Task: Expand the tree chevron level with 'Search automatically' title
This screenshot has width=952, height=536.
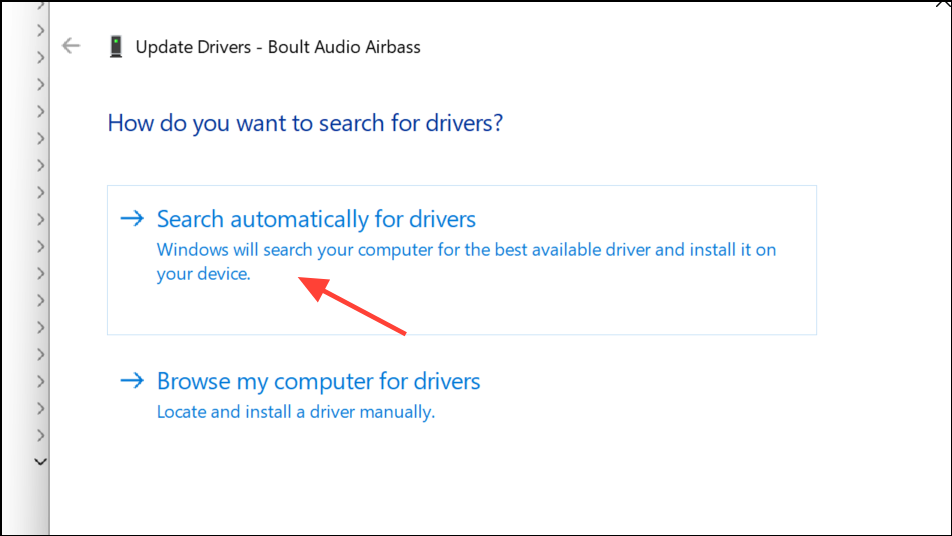Action: pos(41,219)
